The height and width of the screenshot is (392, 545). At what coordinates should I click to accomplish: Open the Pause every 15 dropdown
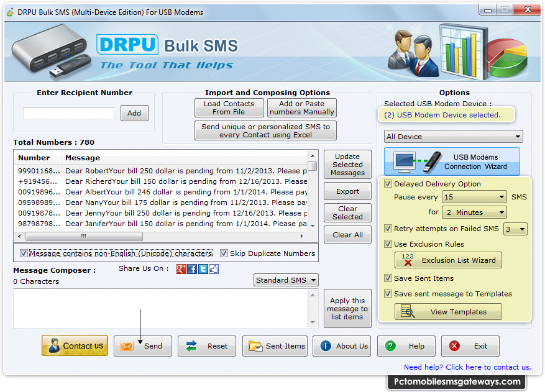coord(474,197)
